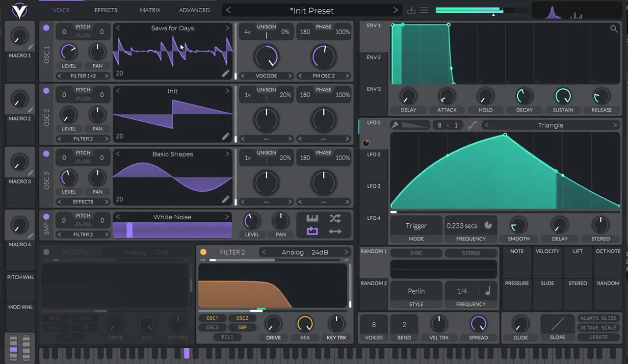Click the glide Slope curve icon
The height and width of the screenshot is (364, 628).
pos(557,324)
